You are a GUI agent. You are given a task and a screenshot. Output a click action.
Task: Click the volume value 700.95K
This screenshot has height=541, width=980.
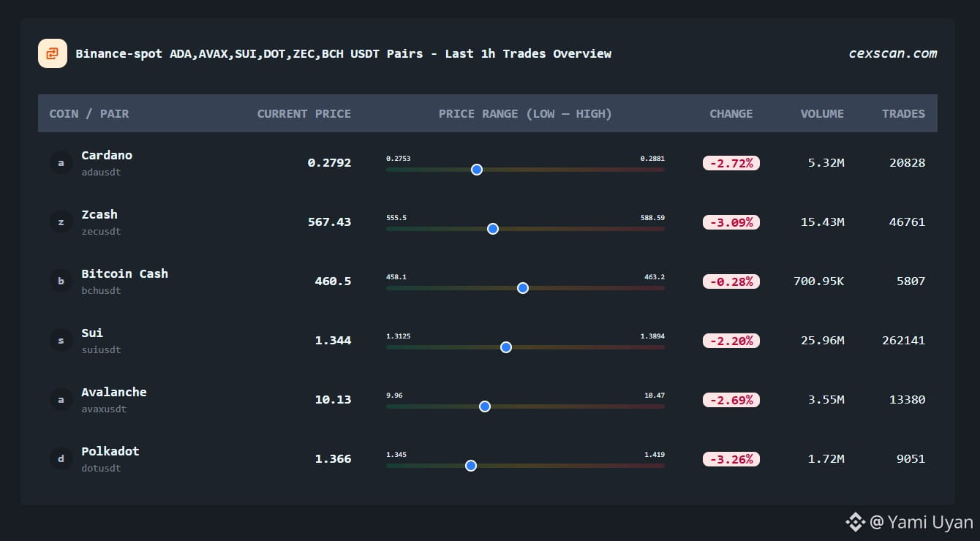(819, 281)
